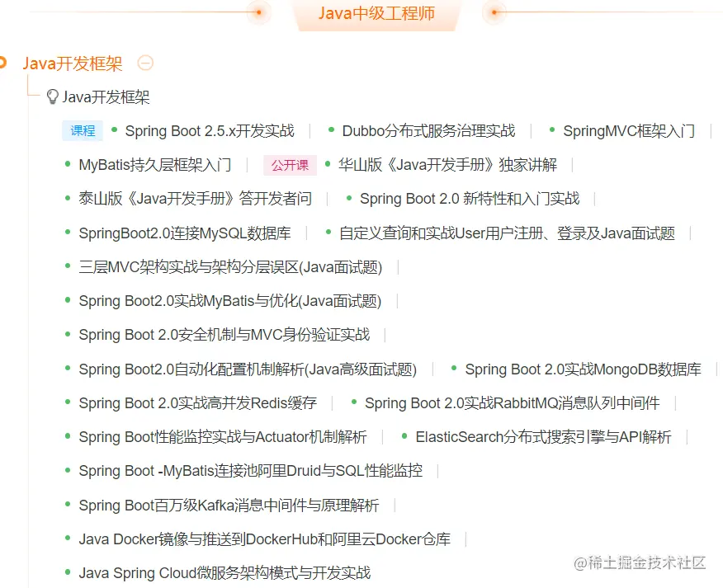Open Spring Boot -MyBatis连接池阿里Druid course
The width and height of the screenshot is (723, 588).
coord(250,471)
